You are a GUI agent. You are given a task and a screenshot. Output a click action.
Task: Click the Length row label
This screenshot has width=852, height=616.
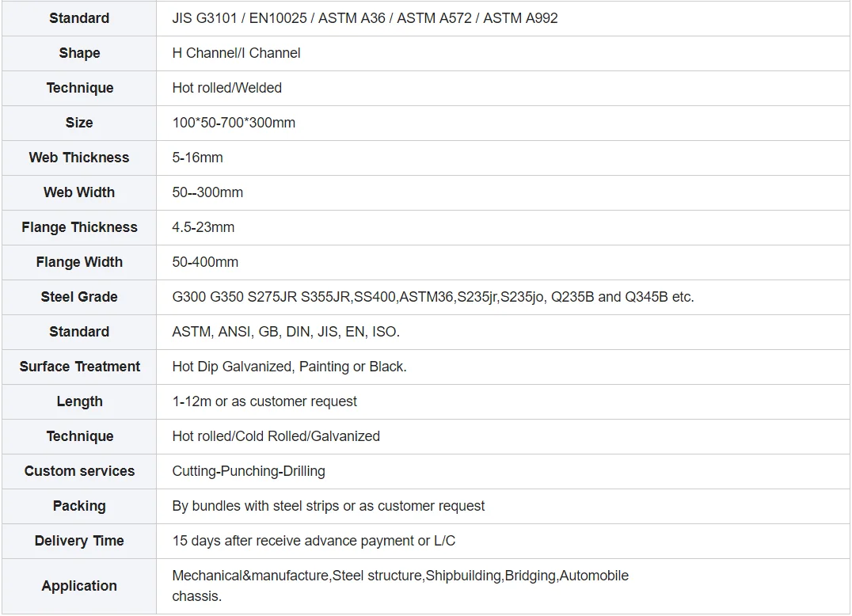pyautogui.click(x=79, y=401)
